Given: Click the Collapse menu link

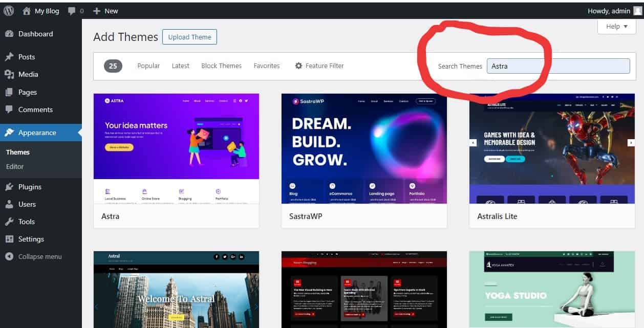Looking at the screenshot, I should [40, 256].
